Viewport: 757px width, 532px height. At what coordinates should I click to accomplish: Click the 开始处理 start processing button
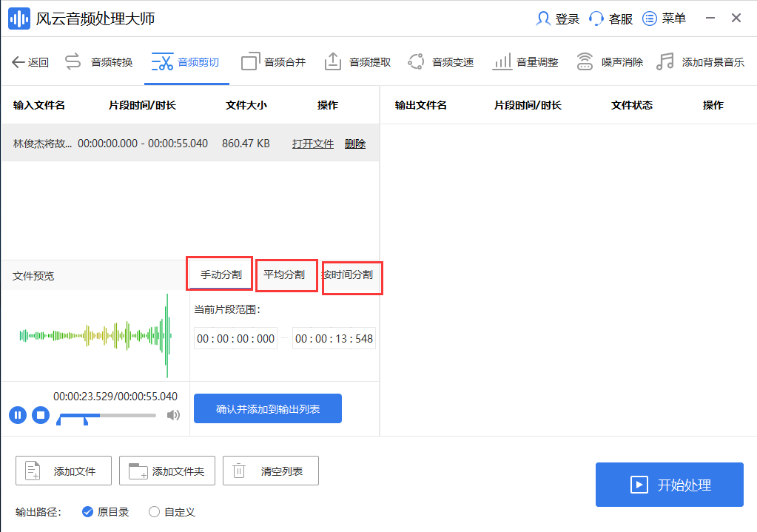point(670,485)
